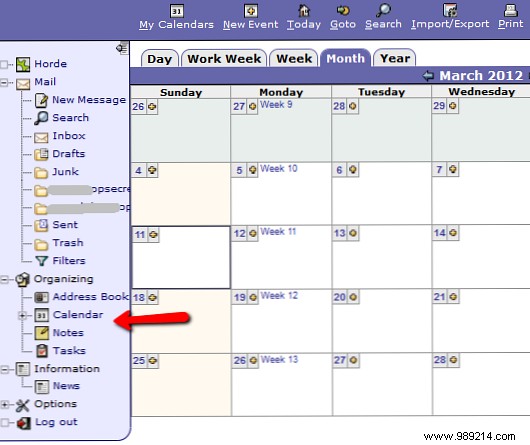Add event on Sunday February 26
530x445 pixels.
[x=152, y=107]
